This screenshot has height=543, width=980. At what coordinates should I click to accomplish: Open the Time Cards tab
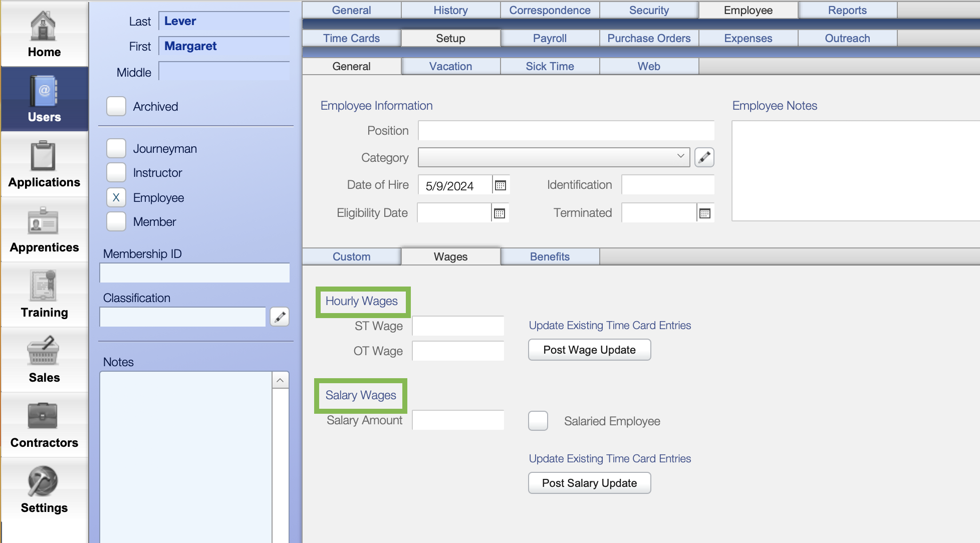coord(351,38)
